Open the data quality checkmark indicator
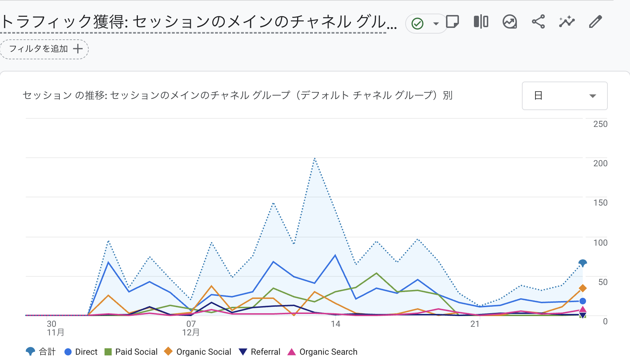The height and width of the screenshot is (364, 630). [x=417, y=23]
